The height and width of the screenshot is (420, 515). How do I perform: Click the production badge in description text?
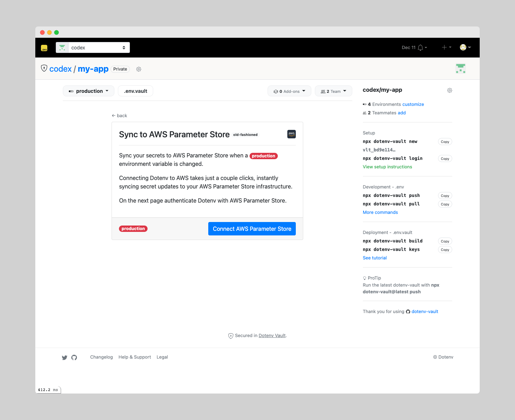(x=264, y=156)
